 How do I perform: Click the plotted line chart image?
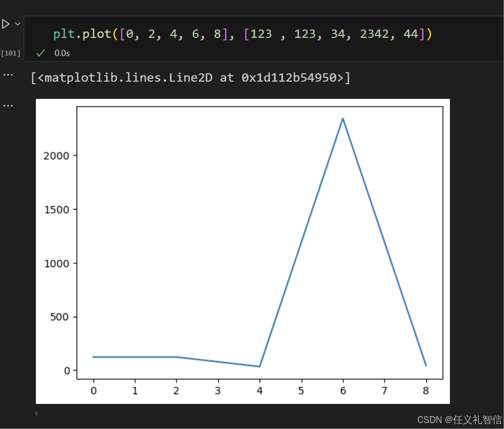[x=243, y=251]
